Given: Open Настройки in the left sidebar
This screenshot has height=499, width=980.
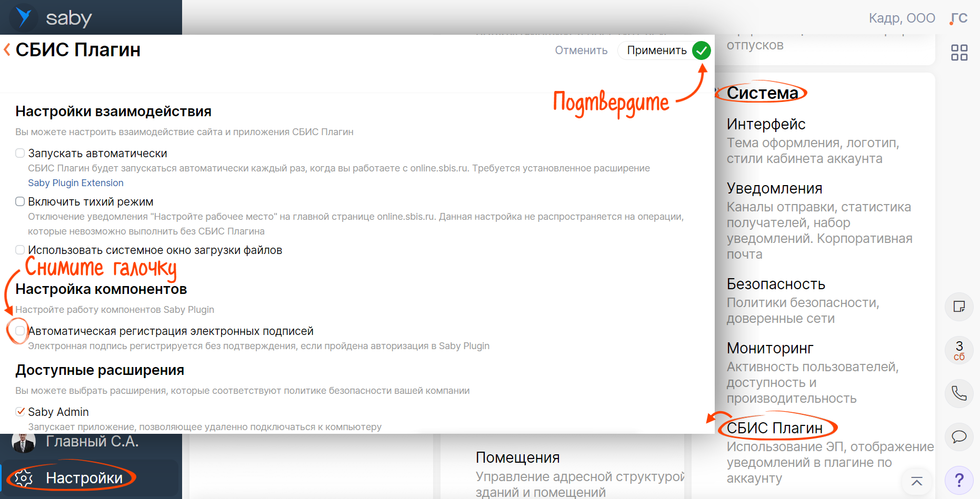Looking at the screenshot, I should coord(84,478).
